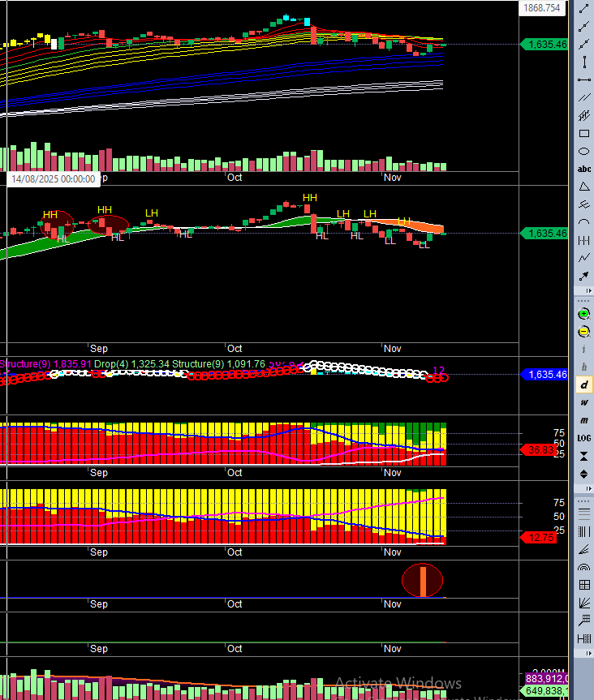Click the 1868.754 price label at top
Viewport: 594px width, 700px height.
(542, 8)
